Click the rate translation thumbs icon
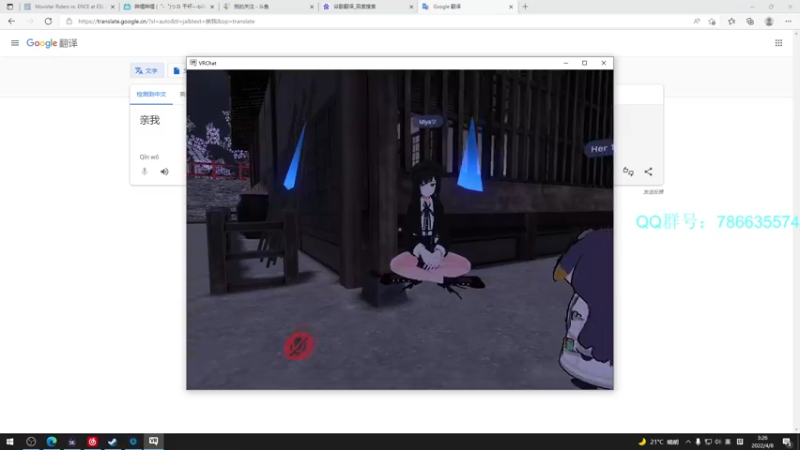Viewport: 800px width, 450px height. coord(628,172)
